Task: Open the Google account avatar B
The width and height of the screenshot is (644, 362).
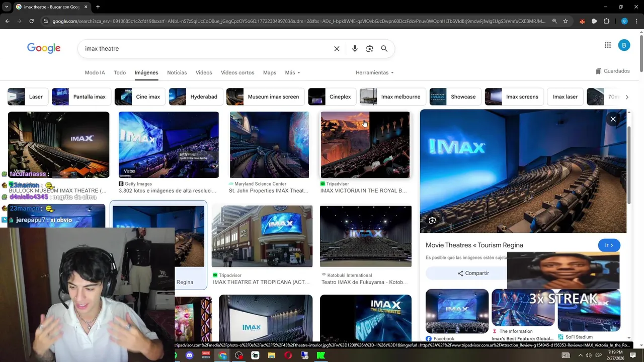Action: pos(624,45)
